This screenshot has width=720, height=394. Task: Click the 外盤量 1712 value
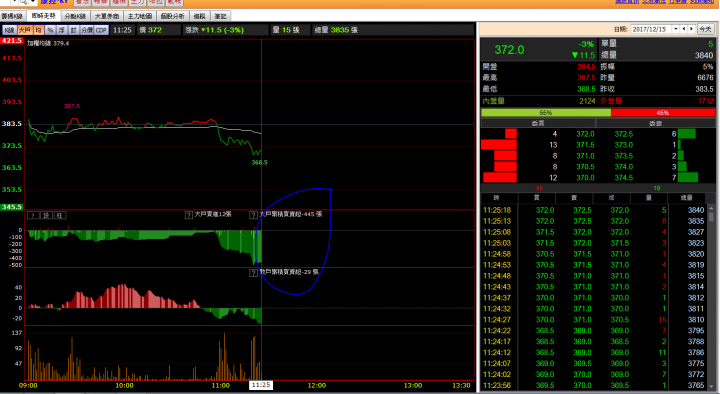tap(705, 101)
